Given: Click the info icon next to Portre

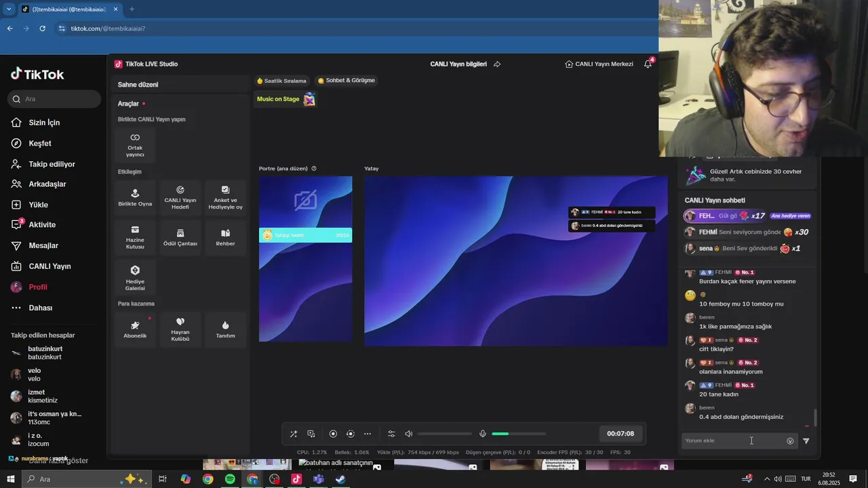Looking at the screenshot, I should (x=314, y=168).
